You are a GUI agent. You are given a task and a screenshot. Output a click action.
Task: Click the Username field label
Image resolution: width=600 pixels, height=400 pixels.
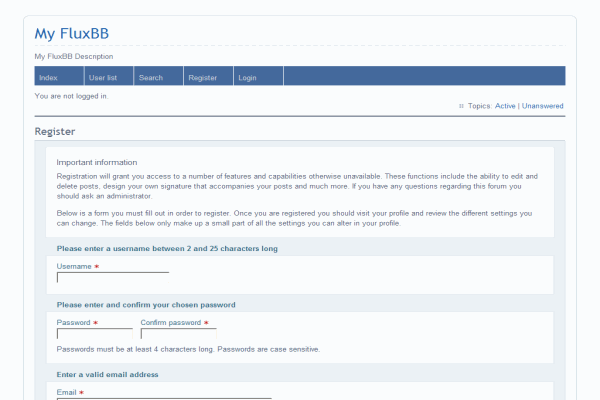74,267
